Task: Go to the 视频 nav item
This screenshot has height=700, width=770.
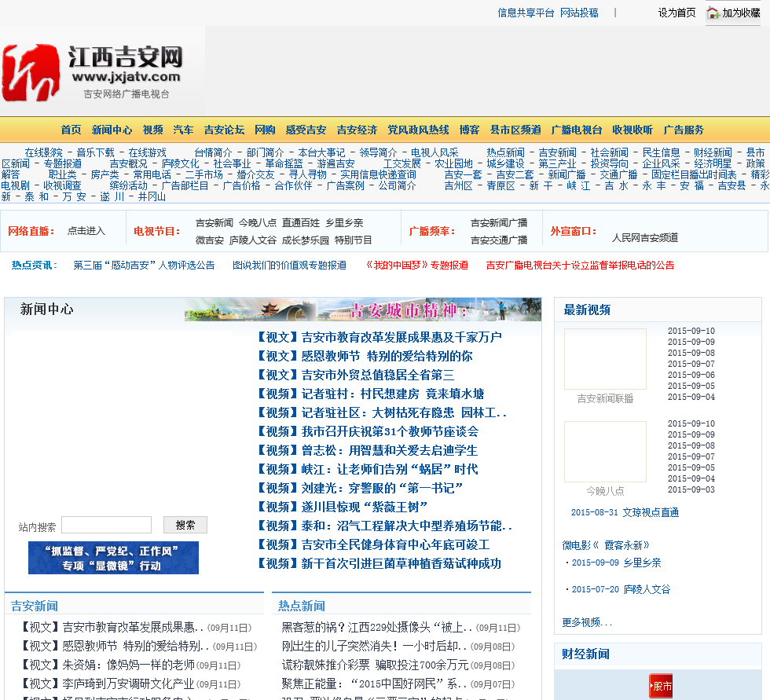Action: click(x=152, y=130)
